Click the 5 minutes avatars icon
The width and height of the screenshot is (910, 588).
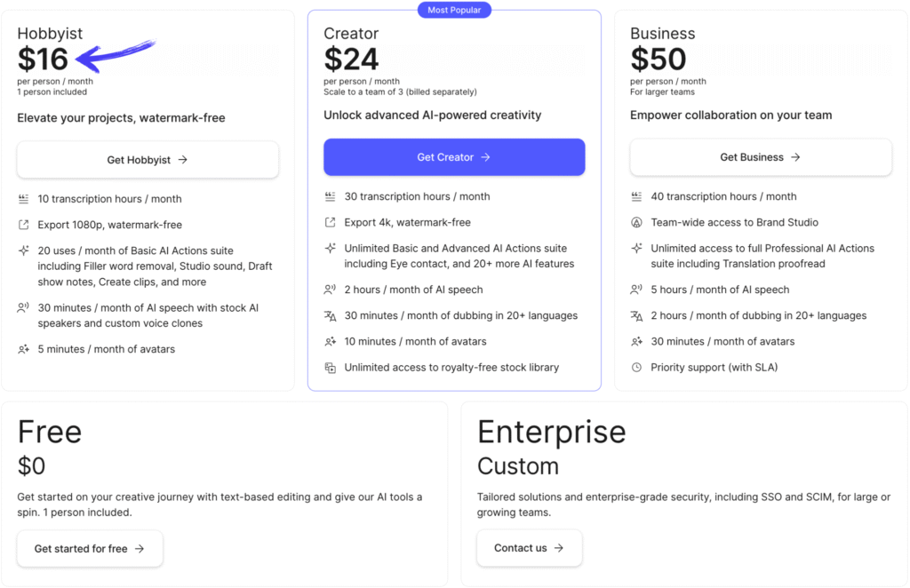coord(23,349)
